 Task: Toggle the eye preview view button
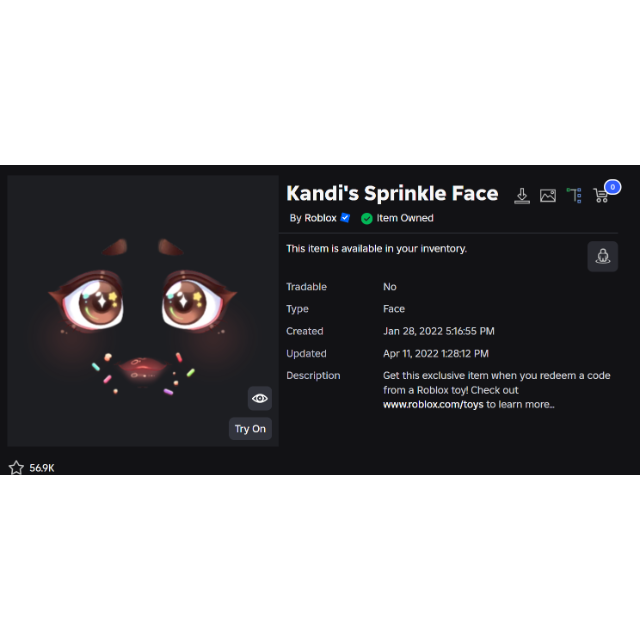(x=260, y=398)
